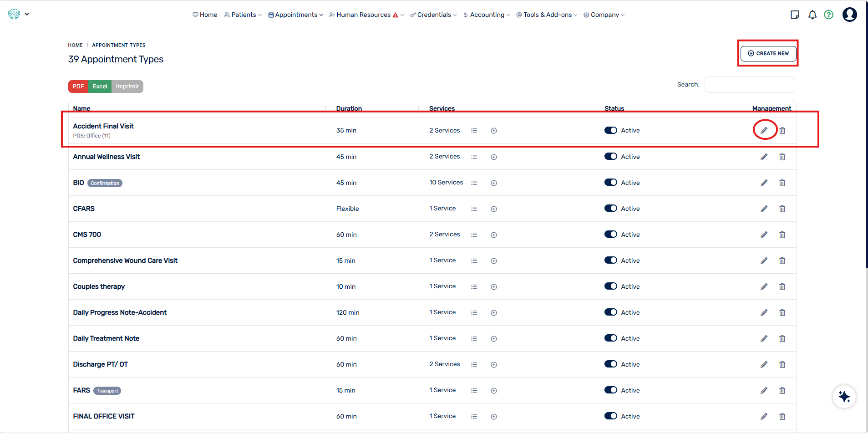Show services list for Accident Final Visit
The image size is (868, 434).
pos(474,131)
